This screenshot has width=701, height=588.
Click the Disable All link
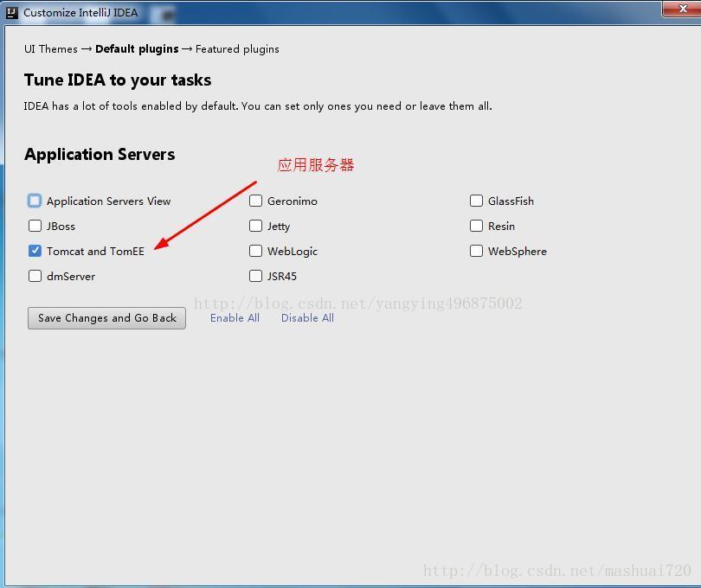[307, 318]
